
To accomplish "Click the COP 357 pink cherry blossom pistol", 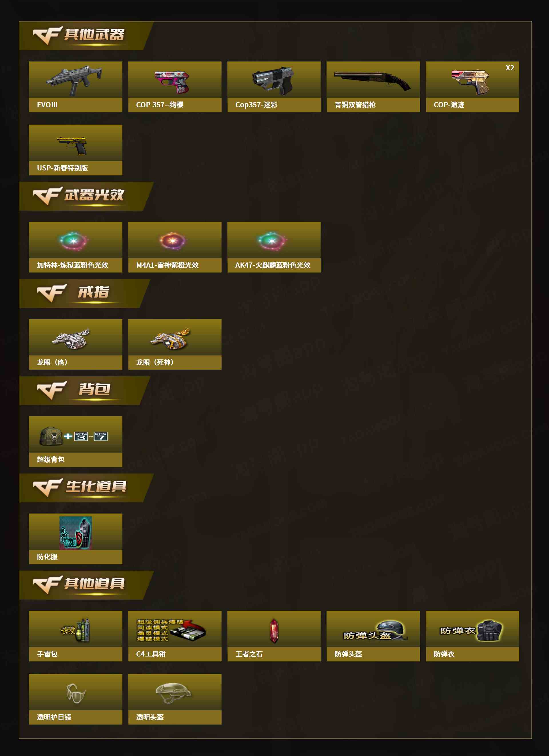I will 172,82.
